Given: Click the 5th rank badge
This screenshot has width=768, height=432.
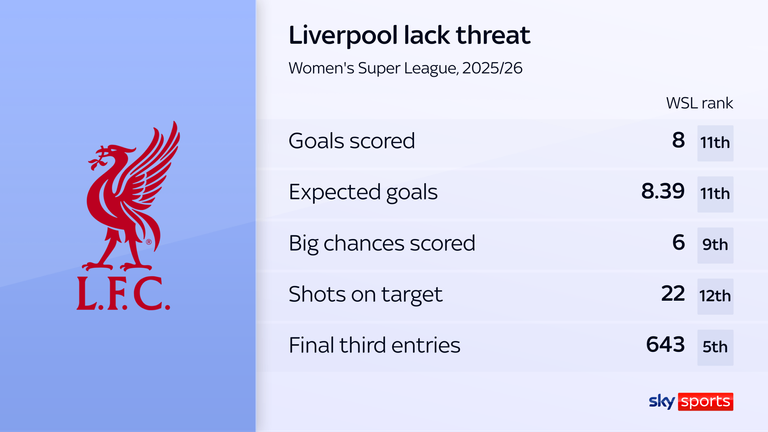Looking at the screenshot, I should click(x=715, y=347).
